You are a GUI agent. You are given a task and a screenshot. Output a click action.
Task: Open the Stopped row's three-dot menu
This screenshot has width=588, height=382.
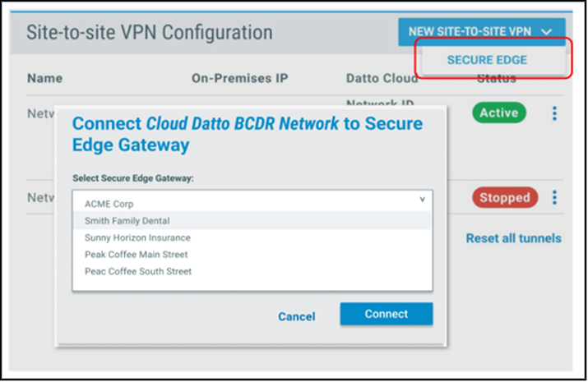coord(554,197)
